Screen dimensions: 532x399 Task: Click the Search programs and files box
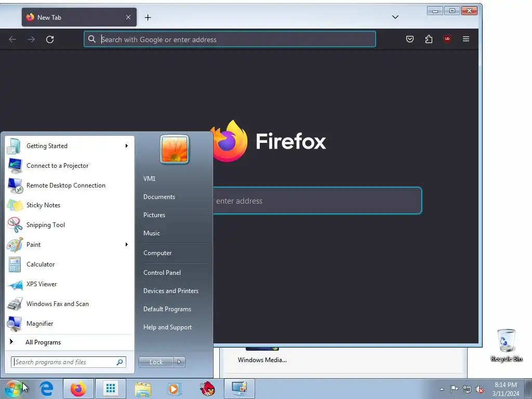[69, 362]
